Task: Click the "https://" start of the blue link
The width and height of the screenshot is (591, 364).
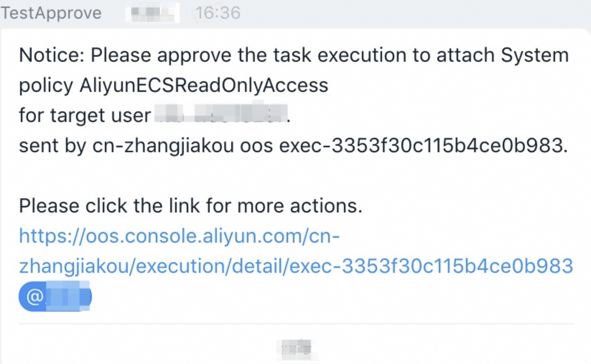Action: pyautogui.click(x=52, y=236)
